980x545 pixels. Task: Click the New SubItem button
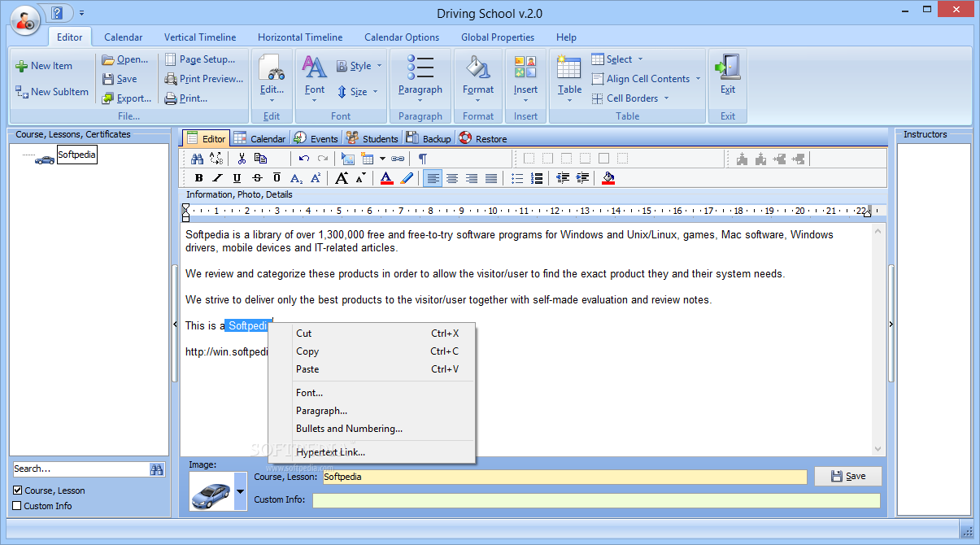(x=52, y=92)
